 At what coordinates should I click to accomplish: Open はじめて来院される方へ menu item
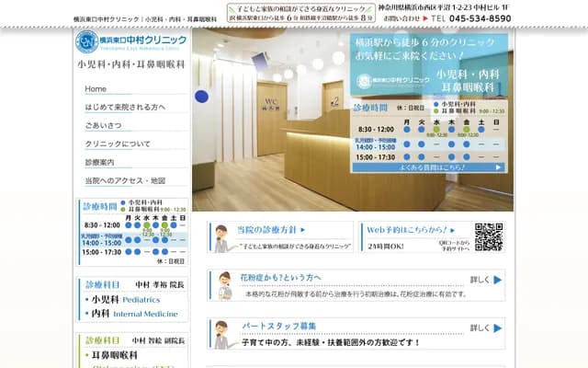click(125, 108)
